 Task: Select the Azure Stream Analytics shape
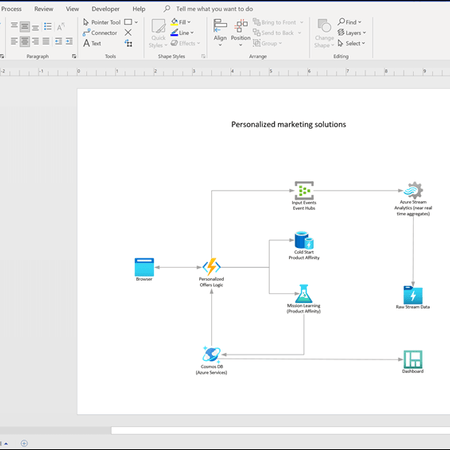413,190
